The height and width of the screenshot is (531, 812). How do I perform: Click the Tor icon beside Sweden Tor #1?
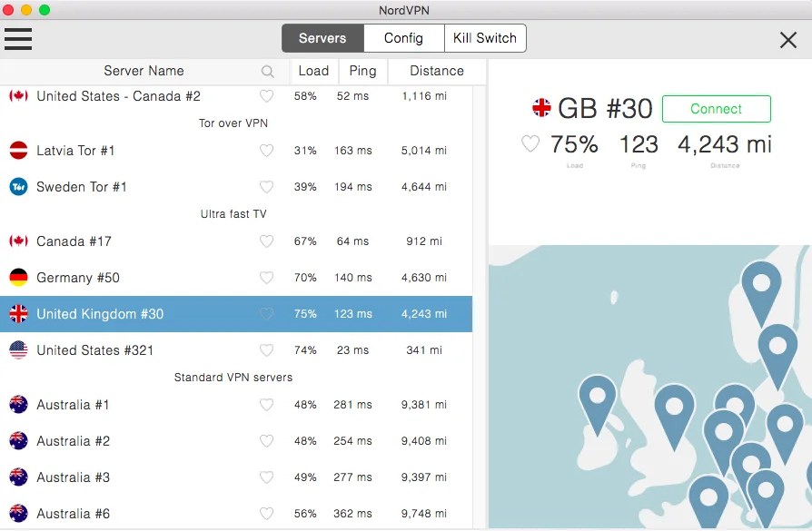tap(19, 186)
